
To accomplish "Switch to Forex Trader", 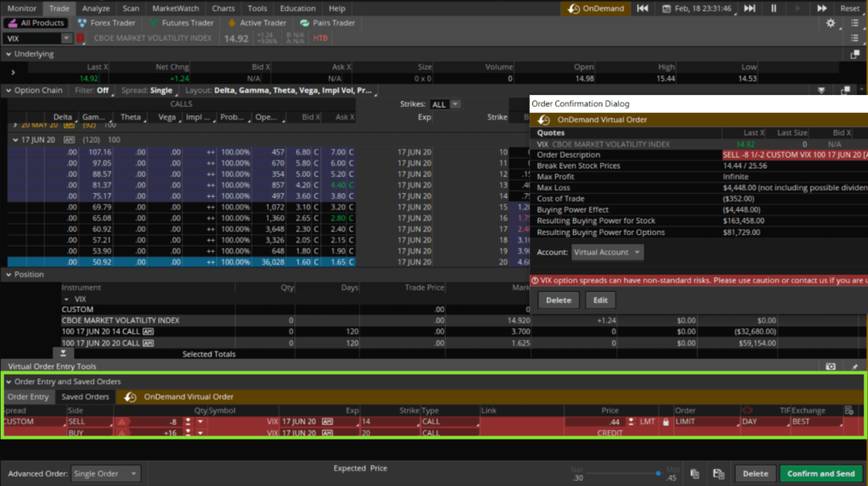I will pos(106,23).
